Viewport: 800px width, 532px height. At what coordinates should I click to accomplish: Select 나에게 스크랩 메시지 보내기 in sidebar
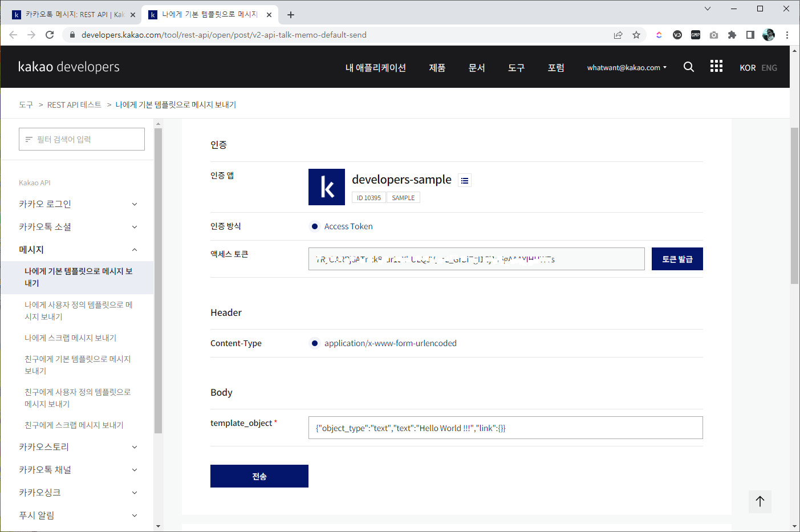click(70, 338)
